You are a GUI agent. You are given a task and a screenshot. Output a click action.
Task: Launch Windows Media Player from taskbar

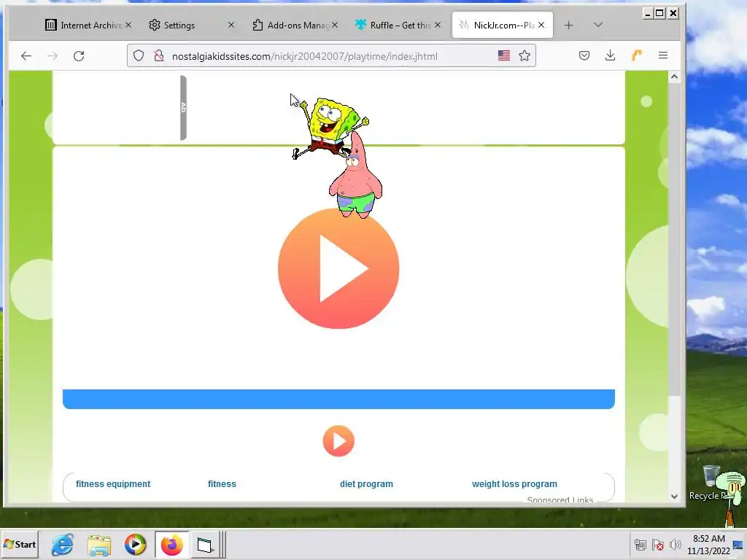(135, 545)
